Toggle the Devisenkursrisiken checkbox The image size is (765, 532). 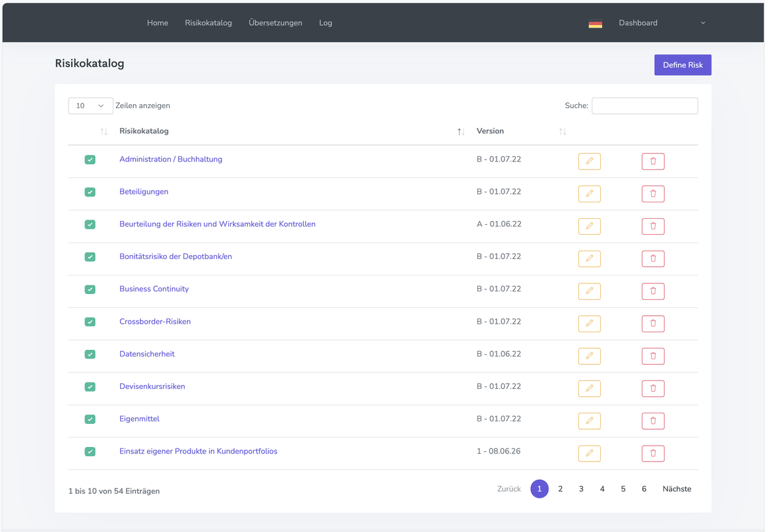click(x=90, y=387)
